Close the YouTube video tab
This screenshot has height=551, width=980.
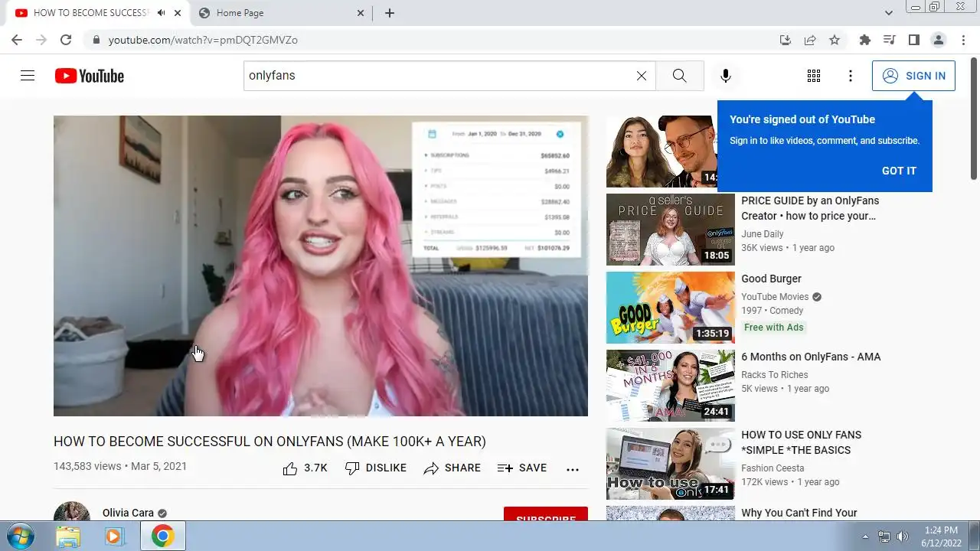coord(178,13)
